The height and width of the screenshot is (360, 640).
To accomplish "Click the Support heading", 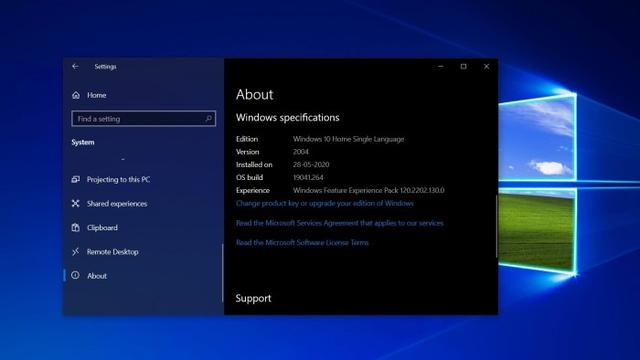I will click(253, 298).
